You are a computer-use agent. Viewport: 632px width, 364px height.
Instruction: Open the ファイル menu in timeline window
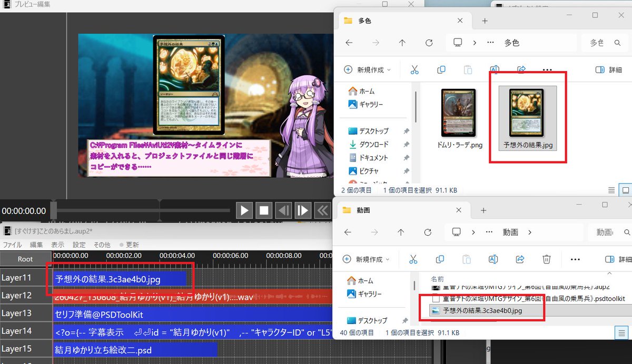(13, 245)
